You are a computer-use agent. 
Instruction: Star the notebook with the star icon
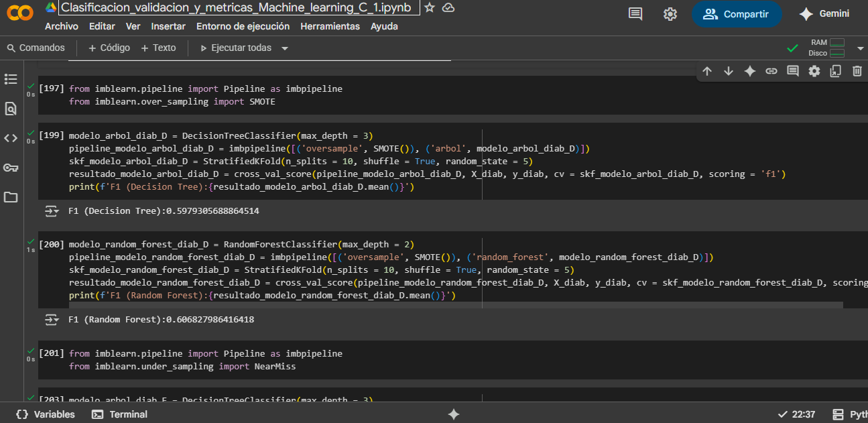[x=430, y=7]
